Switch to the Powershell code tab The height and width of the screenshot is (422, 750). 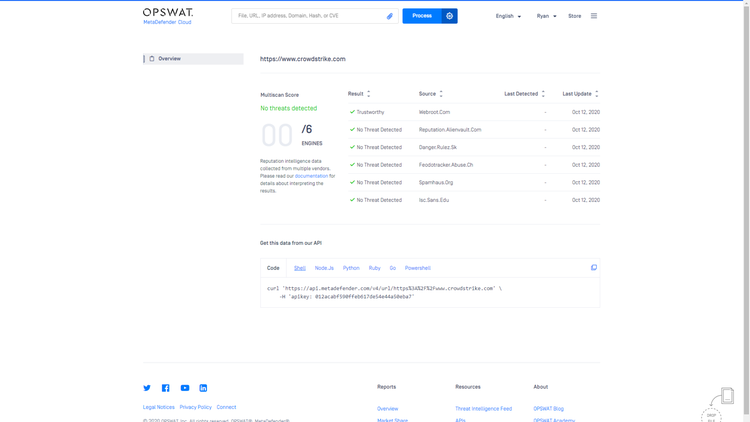pyautogui.click(x=418, y=268)
